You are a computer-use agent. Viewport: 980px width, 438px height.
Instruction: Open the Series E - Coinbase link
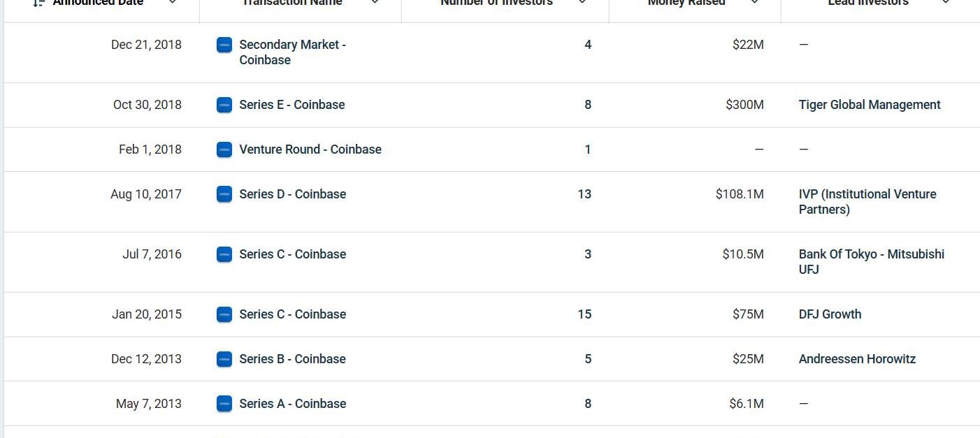pyautogui.click(x=292, y=105)
